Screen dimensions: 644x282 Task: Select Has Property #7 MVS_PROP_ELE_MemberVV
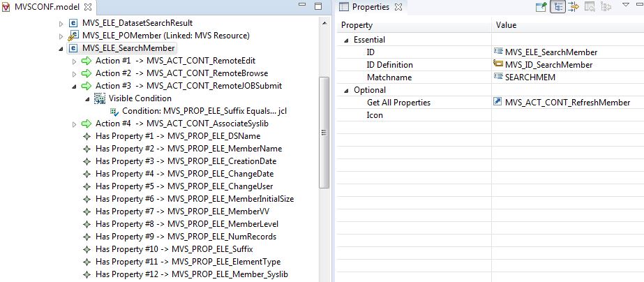(x=182, y=211)
